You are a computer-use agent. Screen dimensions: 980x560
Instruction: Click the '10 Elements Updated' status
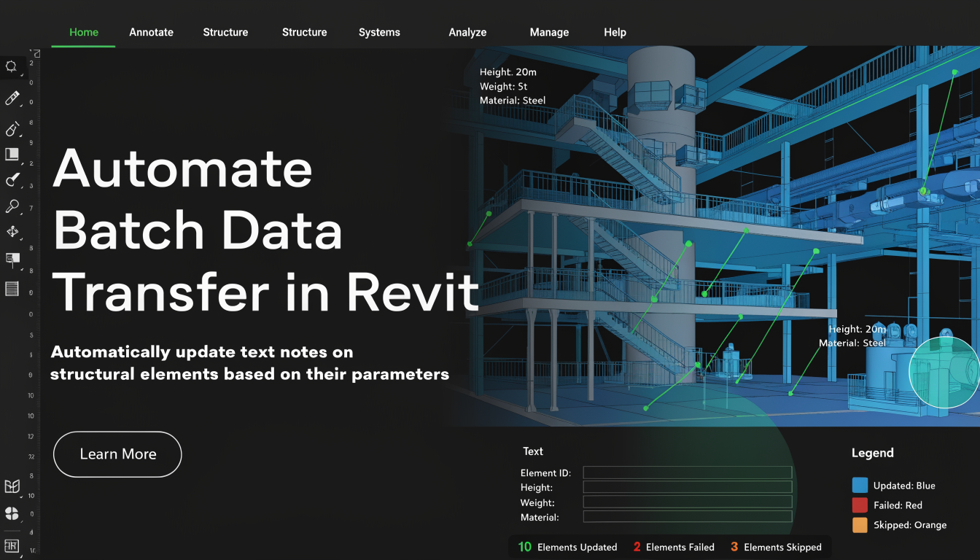tap(567, 547)
